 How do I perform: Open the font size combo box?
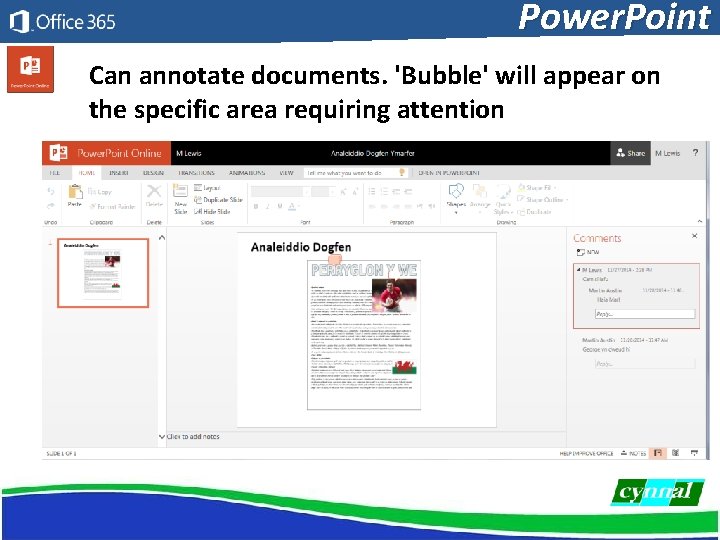coord(323,191)
